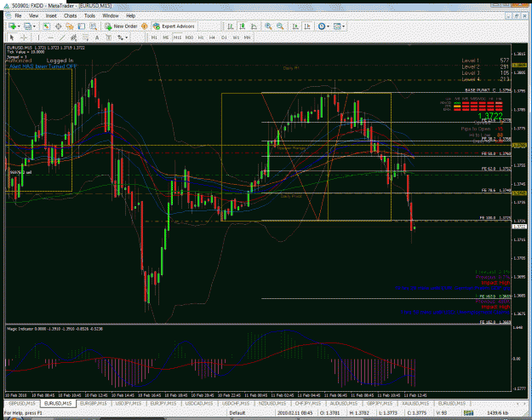Switch to USDJPY,M15 chart tab

coord(128,403)
